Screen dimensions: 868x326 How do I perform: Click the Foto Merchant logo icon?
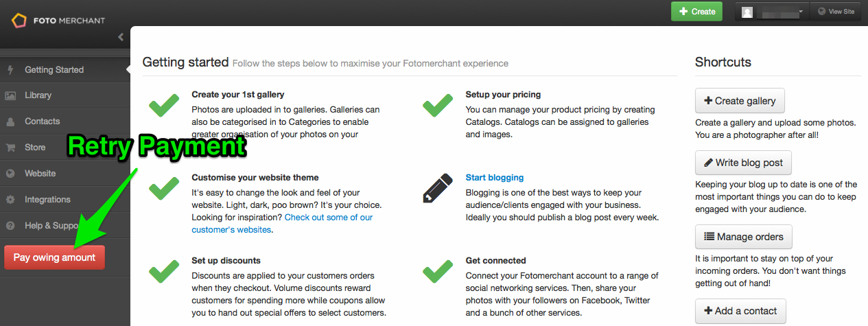coord(19,20)
